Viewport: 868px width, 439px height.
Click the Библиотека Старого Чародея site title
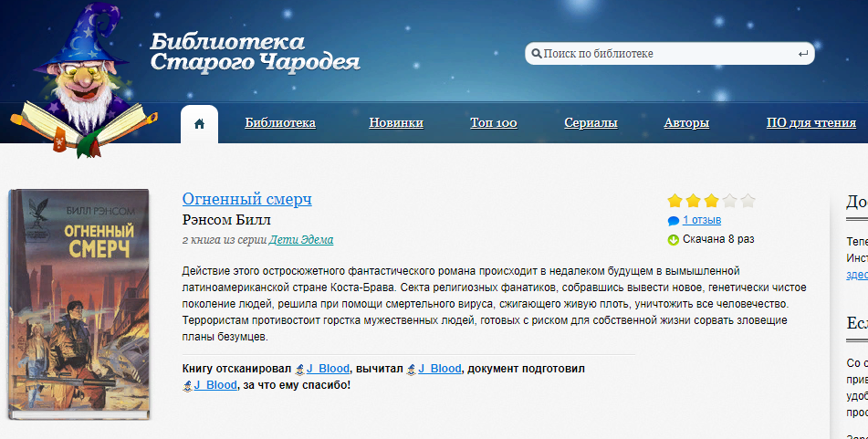point(256,53)
